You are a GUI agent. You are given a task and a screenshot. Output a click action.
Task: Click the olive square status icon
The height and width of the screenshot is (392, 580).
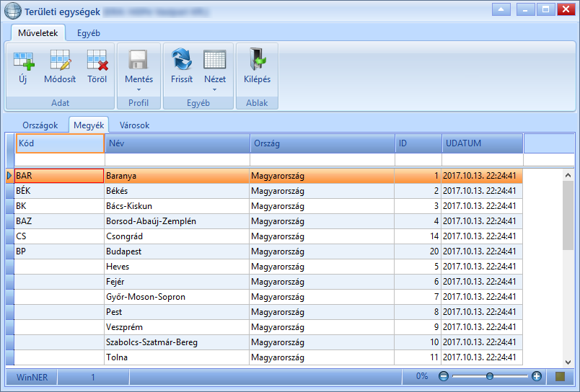click(x=560, y=376)
